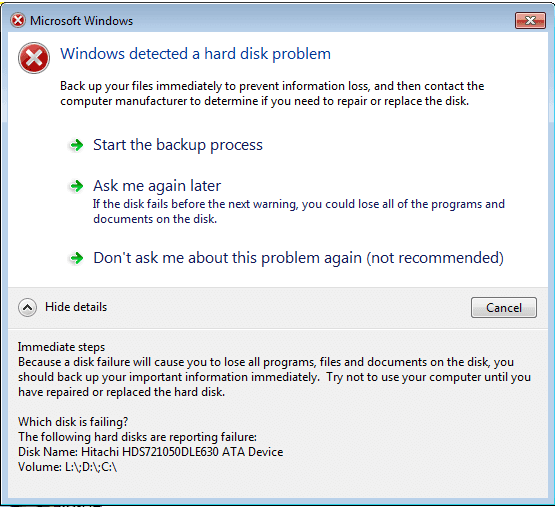The width and height of the screenshot is (555, 507).
Task: Click the Volume L:\;D:\;C:\ line
Action: (x=67, y=467)
